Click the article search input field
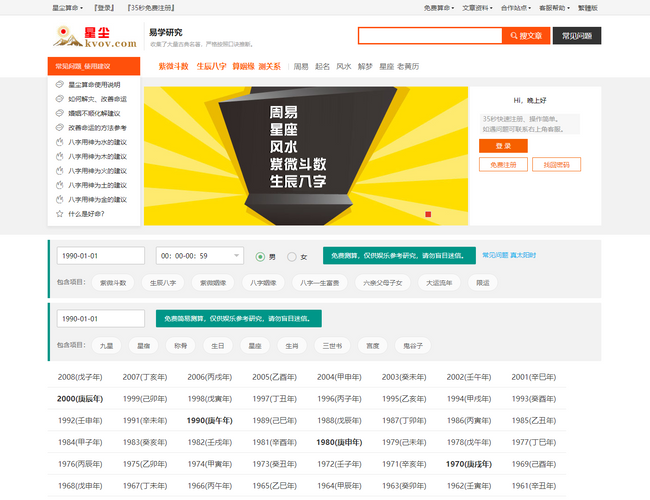 pos(430,35)
